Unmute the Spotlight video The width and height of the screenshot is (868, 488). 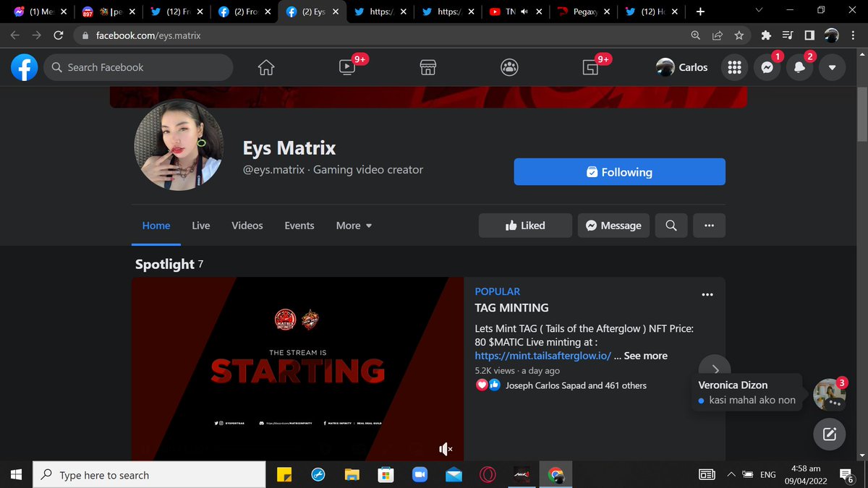tap(446, 449)
